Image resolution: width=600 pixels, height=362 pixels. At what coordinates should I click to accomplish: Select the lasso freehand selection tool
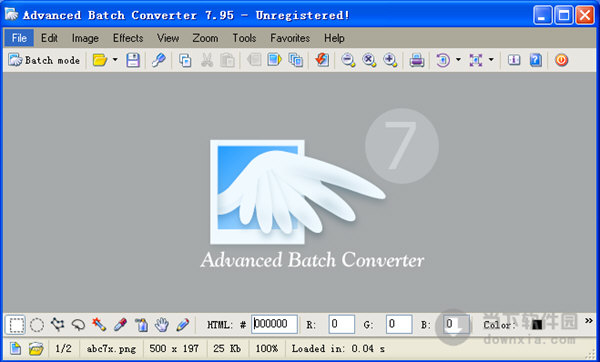coord(78,325)
